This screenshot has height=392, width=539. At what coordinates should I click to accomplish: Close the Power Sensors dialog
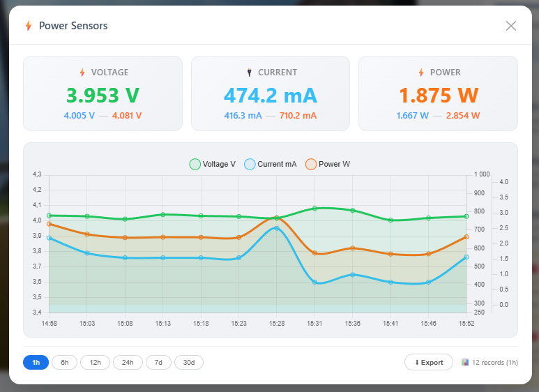pyautogui.click(x=511, y=26)
